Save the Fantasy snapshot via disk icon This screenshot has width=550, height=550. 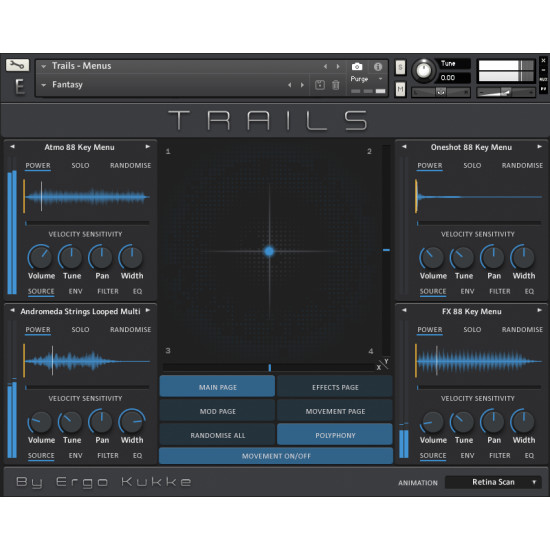point(320,85)
